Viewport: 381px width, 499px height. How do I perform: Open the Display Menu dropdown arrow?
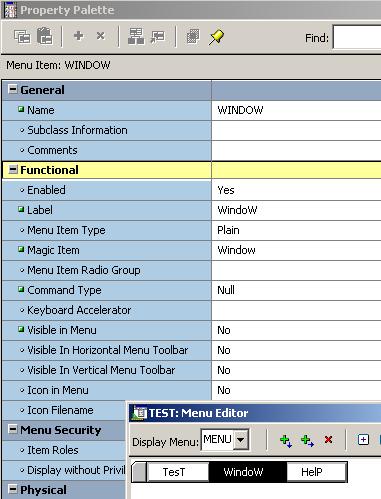(x=241, y=440)
